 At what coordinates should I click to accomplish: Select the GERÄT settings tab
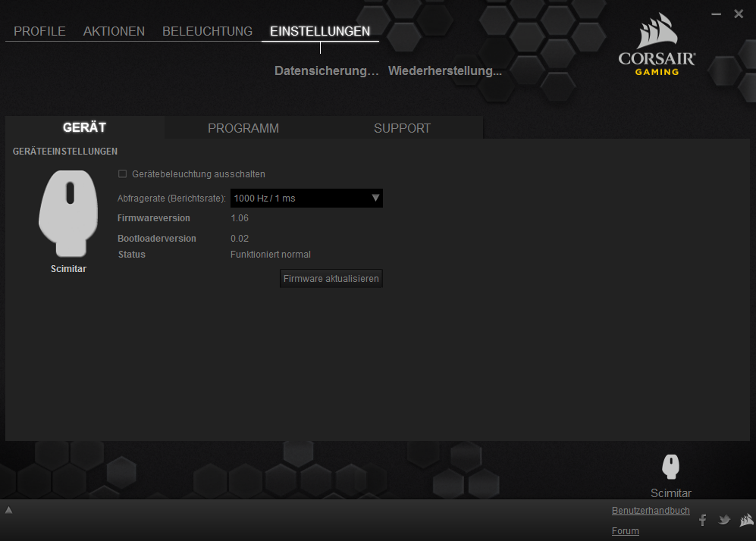(x=84, y=127)
